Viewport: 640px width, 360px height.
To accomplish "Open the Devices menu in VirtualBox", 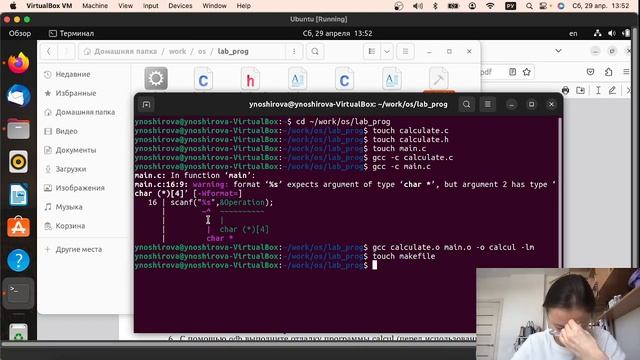I will (180, 6).
